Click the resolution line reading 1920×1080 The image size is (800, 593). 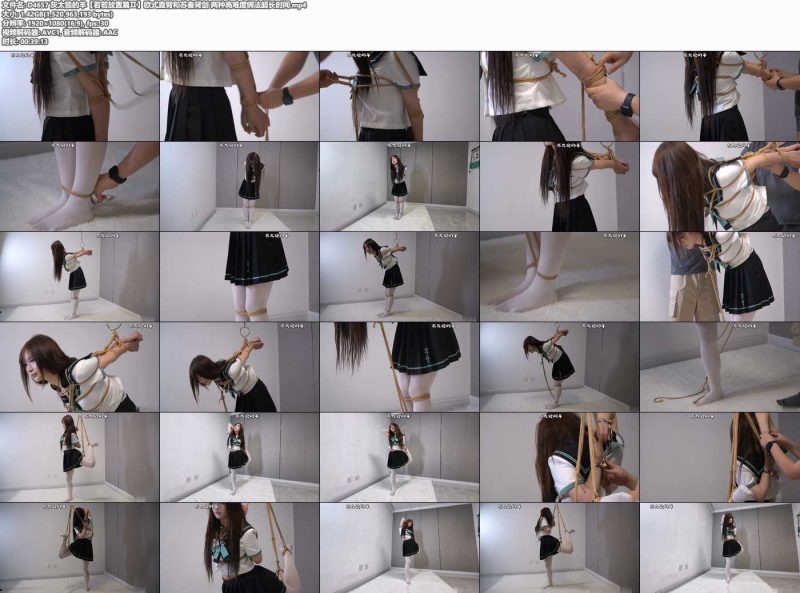(x=55, y=23)
